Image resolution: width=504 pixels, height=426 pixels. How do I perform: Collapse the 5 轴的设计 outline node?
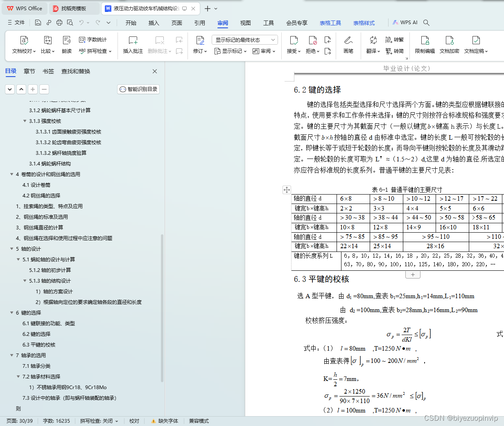tap(12, 249)
